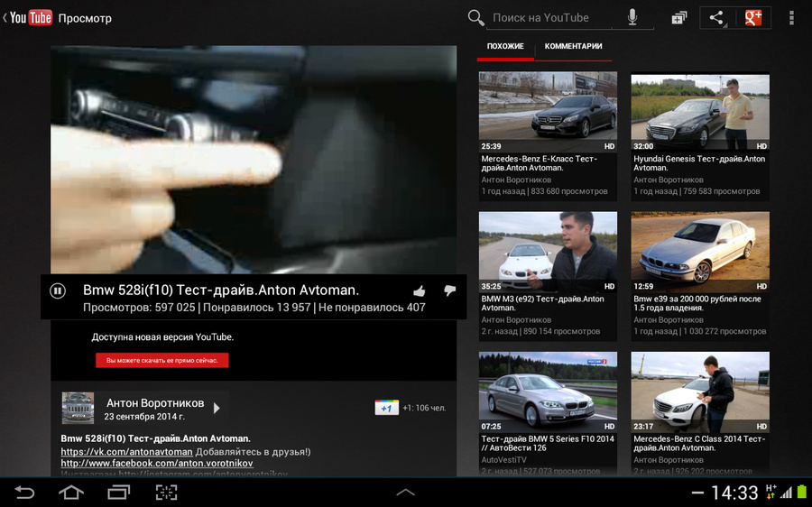Open the share icon menu

tap(716, 18)
